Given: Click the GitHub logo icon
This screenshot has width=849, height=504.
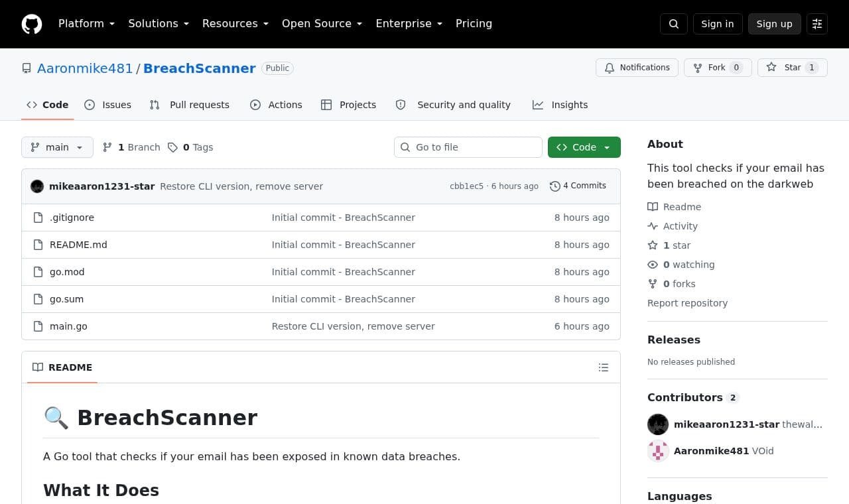Looking at the screenshot, I should click(x=32, y=24).
